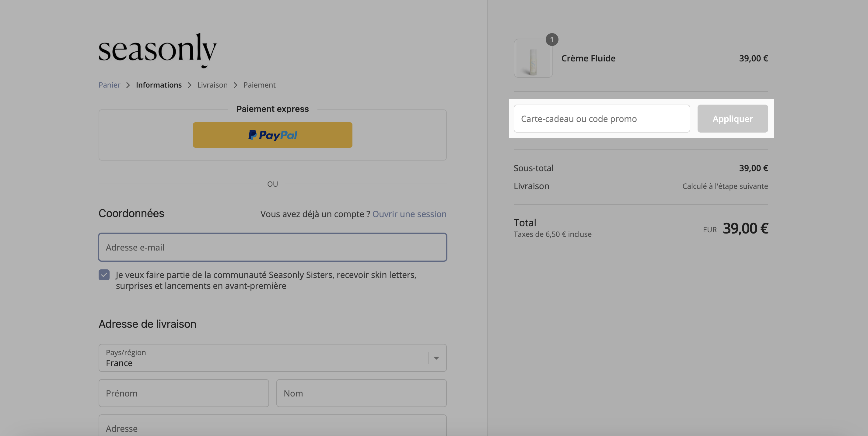Select the Informations breadcrumb step
This screenshot has width=868, height=436.
[159, 85]
